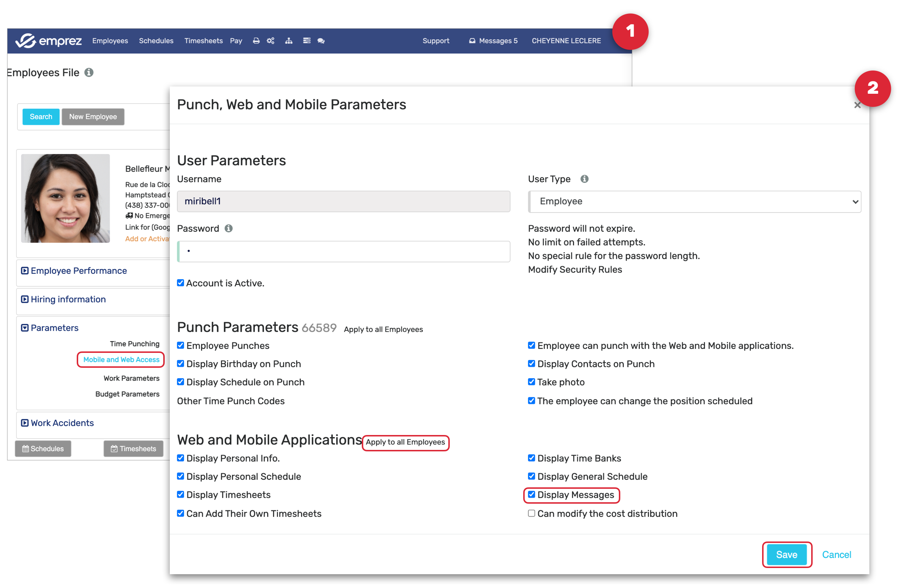The width and height of the screenshot is (901, 588).
Task: Click Apply to all Employees for Web apps
Action: [405, 442]
